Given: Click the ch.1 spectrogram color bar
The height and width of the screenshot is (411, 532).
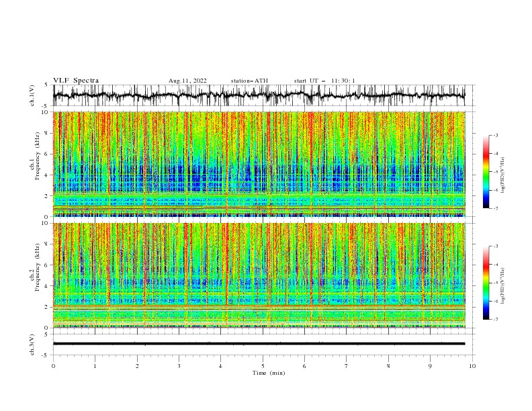Looking at the screenshot, I should [486, 172].
